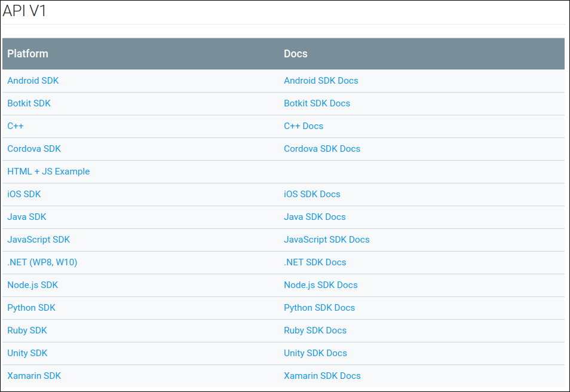Open Cordova SDK link
The height and width of the screenshot is (392, 570).
point(34,149)
